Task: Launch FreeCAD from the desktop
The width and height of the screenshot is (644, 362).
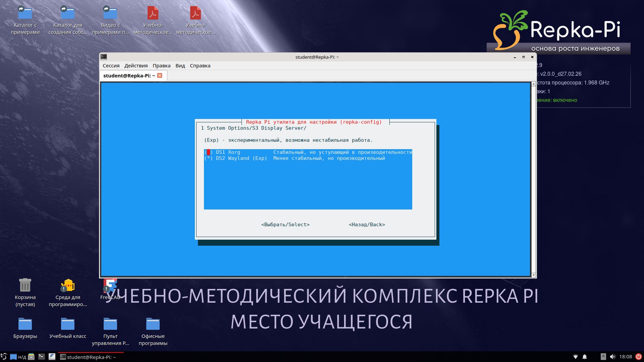Action: [111, 285]
